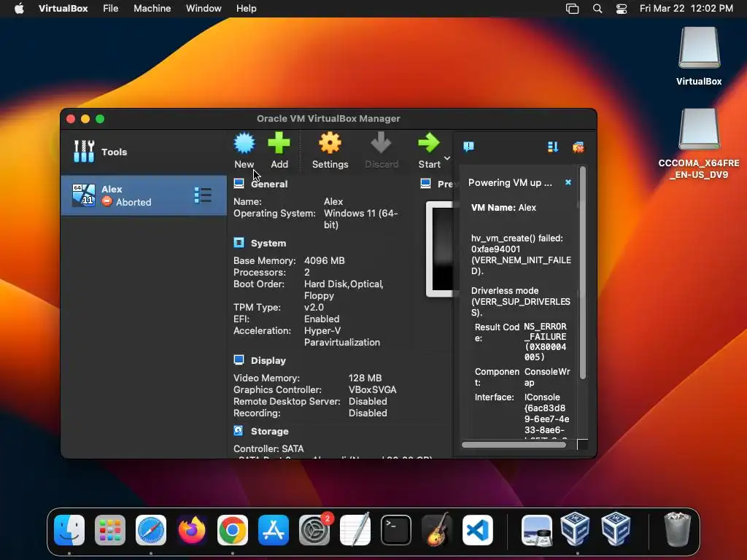
Task: Open Google Chrome from the Dock
Action: coord(233,529)
